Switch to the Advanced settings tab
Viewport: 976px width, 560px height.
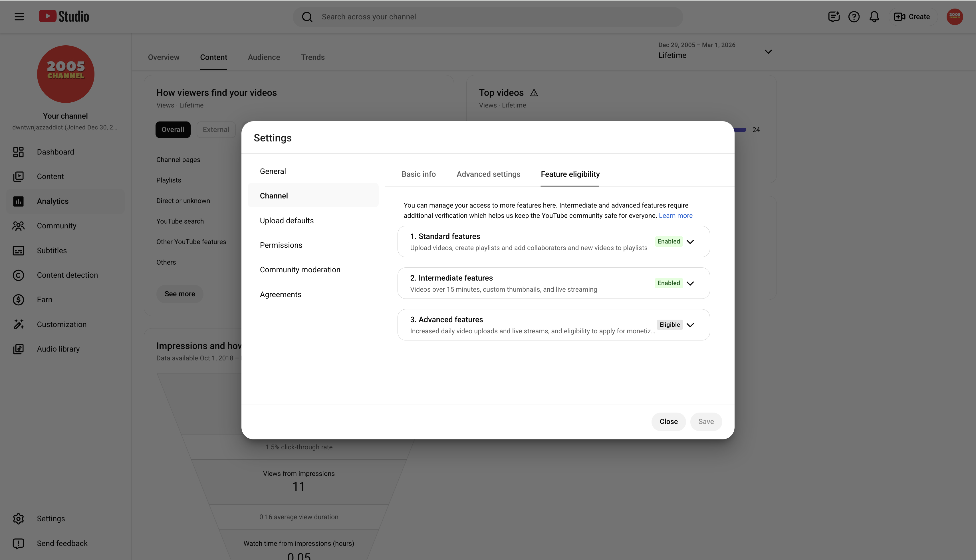coord(488,174)
